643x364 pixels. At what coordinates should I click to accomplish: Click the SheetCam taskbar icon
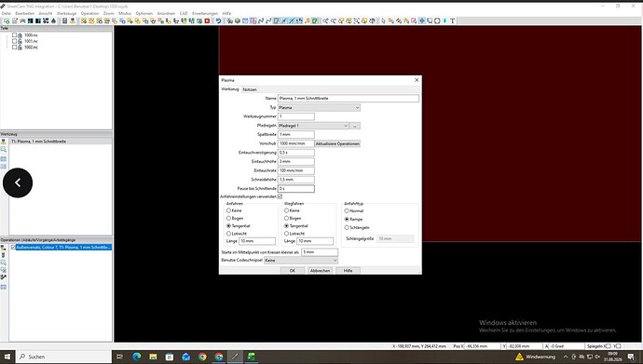235,357
